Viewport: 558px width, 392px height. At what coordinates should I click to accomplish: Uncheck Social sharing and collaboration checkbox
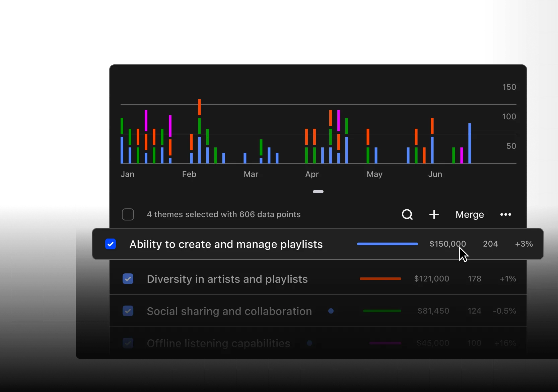[x=128, y=311]
